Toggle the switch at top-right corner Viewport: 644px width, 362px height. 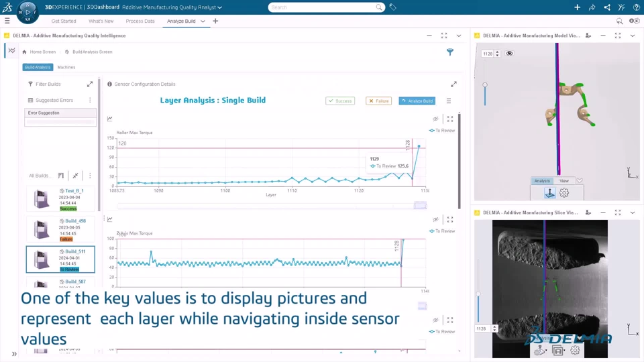[635, 21]
